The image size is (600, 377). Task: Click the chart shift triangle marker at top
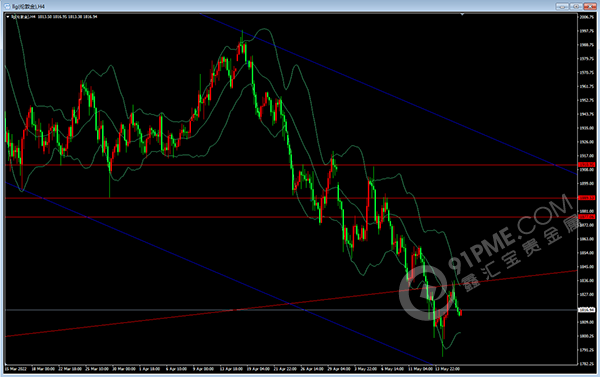point(462,15)
